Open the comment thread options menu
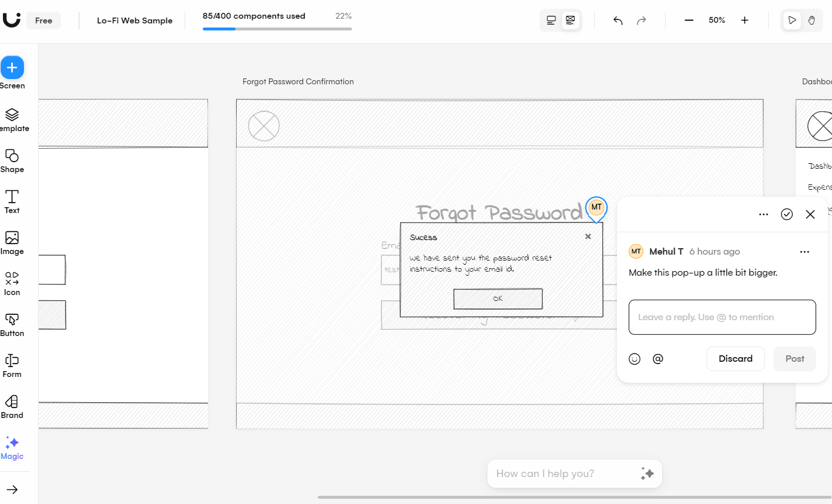 (x=763, y=214)
